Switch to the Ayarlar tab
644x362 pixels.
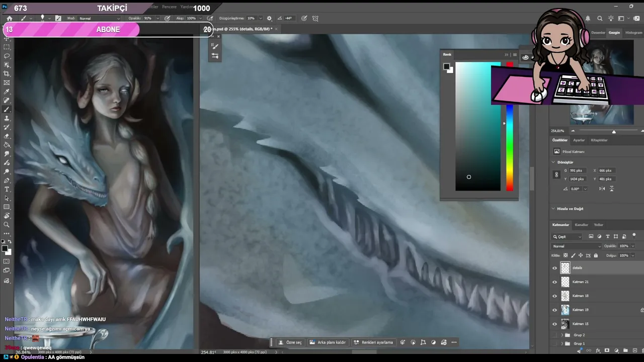579,140
